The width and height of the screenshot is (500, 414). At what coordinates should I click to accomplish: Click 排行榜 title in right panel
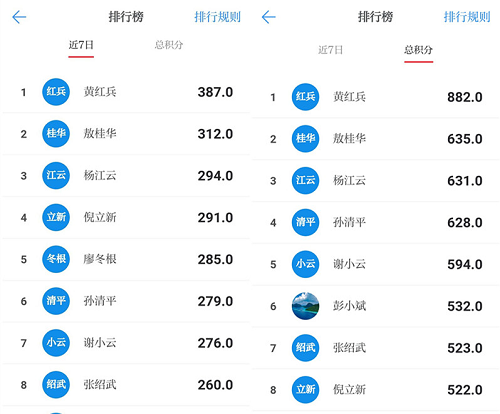point(375,17)
